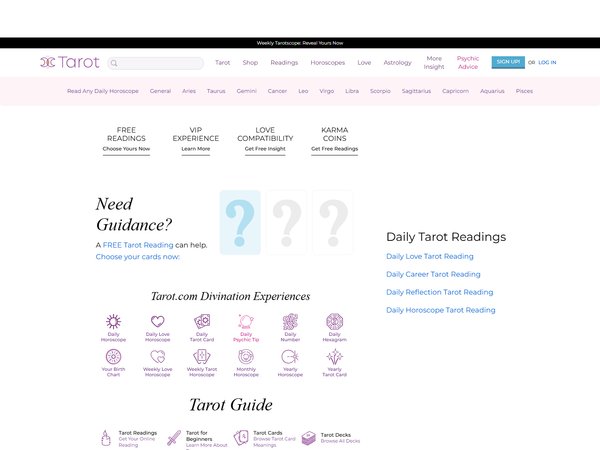Viewport: 600px width, 450px height.
Task: Open Daily Love Tarot Reading link
Action: click(430, 256)
